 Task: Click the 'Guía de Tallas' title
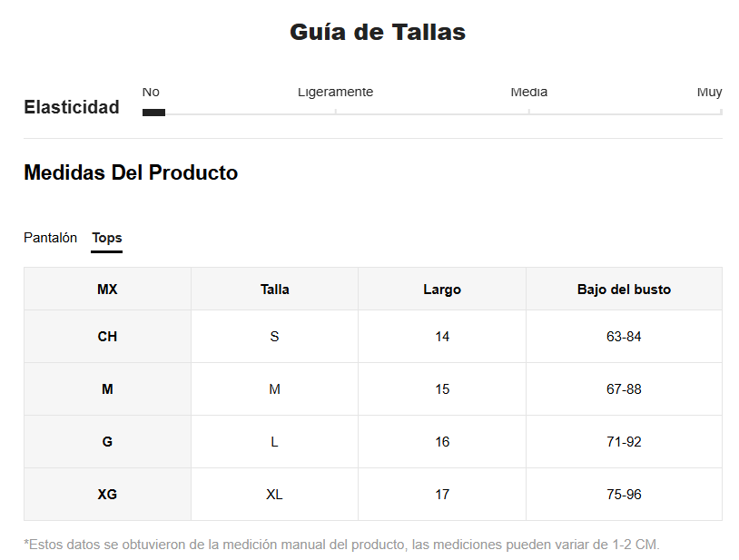click(377, 33)
